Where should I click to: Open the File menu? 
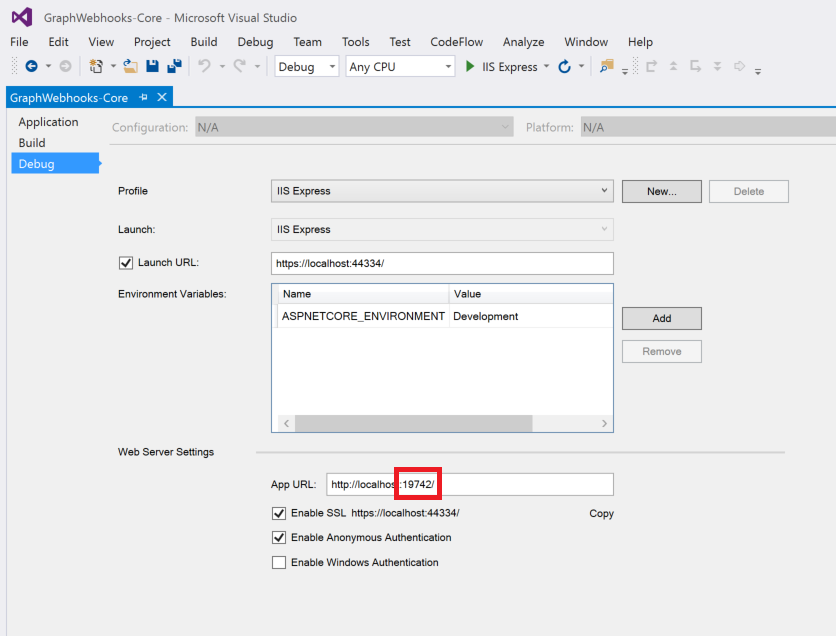19,42
